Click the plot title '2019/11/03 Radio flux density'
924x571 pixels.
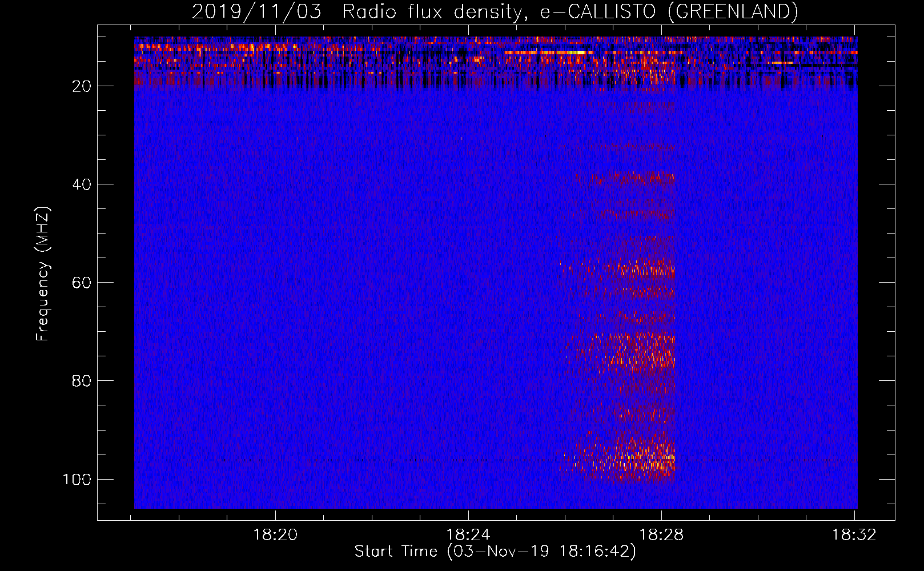click(495, 11)
